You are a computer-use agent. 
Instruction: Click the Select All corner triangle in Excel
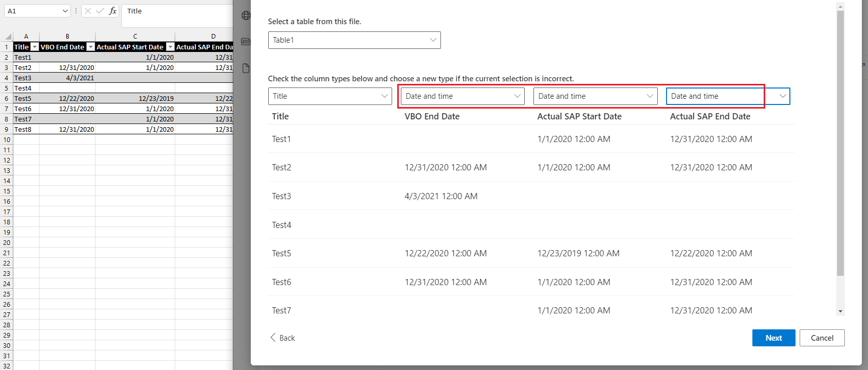pos(8,37)
